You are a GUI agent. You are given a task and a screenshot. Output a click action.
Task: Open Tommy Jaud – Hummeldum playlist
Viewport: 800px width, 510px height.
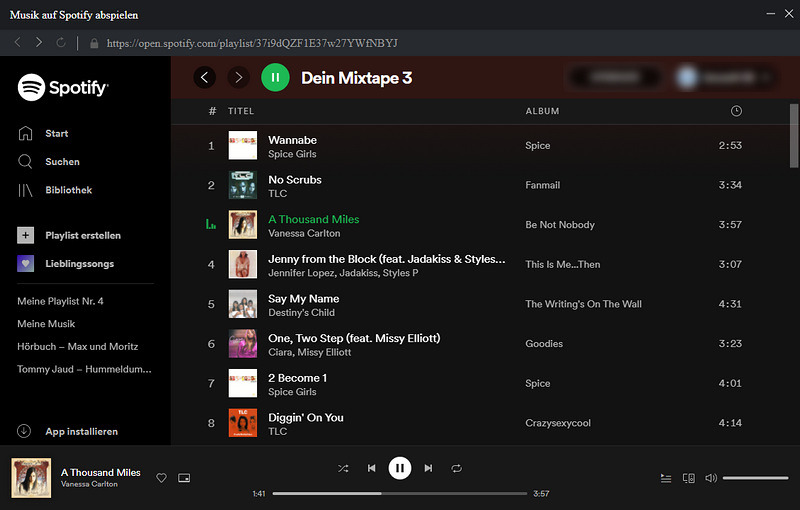pyautogui.click(x=84, y=369)
